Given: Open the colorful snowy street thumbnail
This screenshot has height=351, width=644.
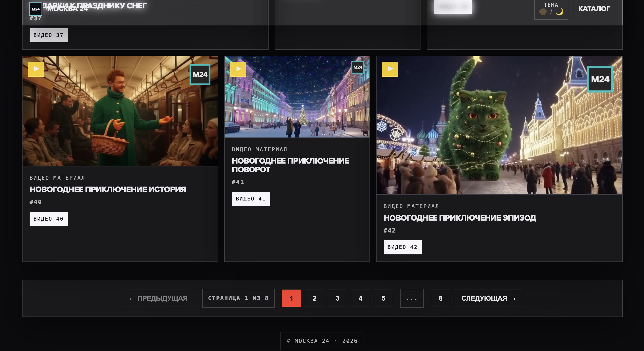Looking at the screenshot, I should [297, 97].
